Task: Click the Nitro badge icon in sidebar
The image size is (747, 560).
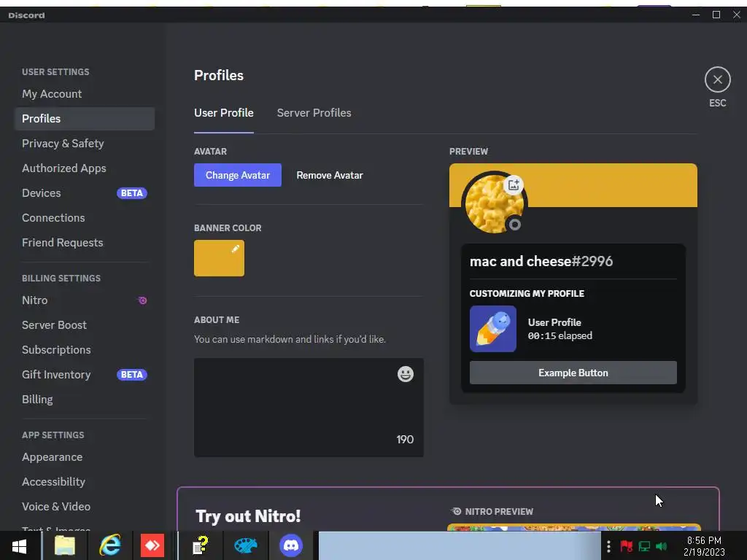Action: click(x=142, y=300)
